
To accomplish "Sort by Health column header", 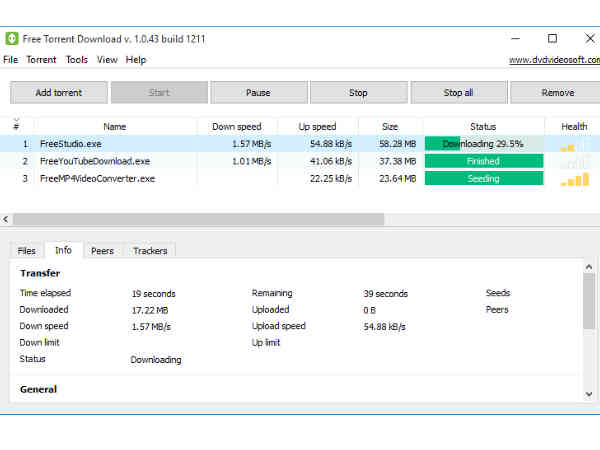I will (574, 127).
